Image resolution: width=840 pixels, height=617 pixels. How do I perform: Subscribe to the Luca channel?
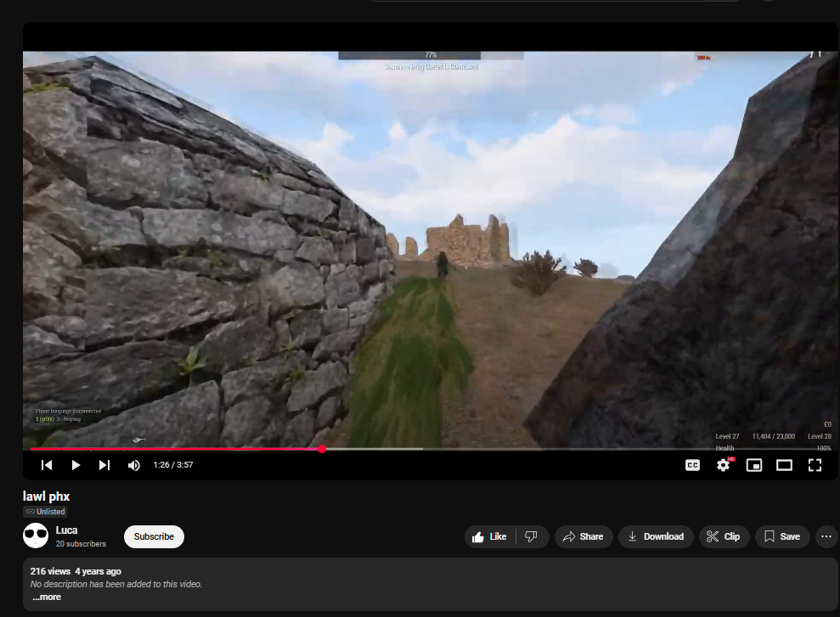[154, 536]
